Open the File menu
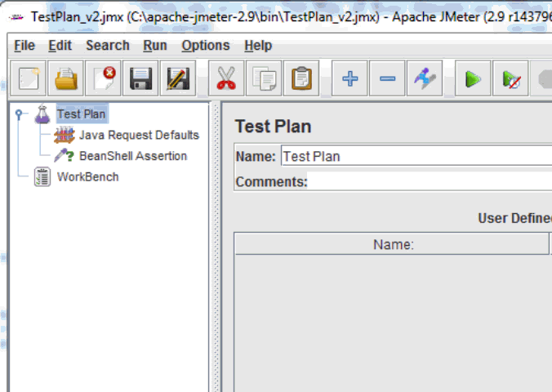This screenshot has width=552, height=392. [x=24, y=46]
